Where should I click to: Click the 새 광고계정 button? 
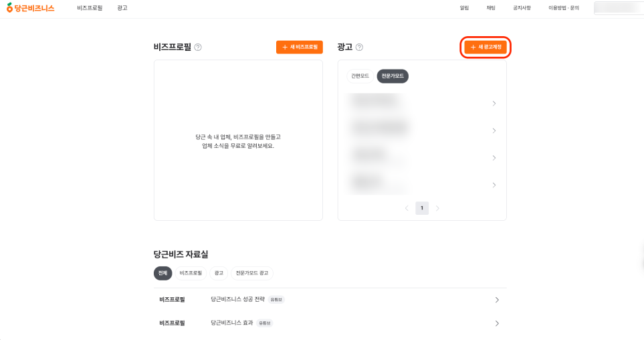click(486, 48)
